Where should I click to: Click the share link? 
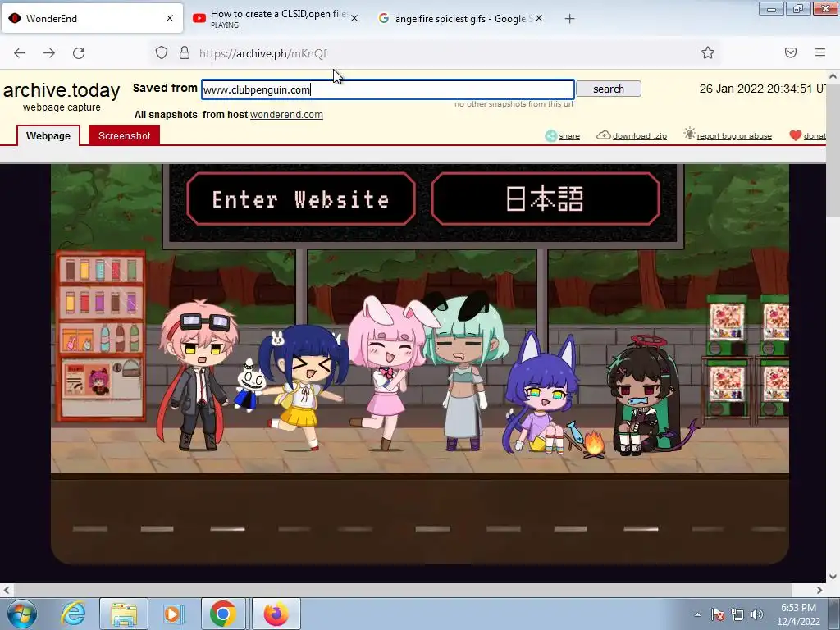[x=569, y=136]
